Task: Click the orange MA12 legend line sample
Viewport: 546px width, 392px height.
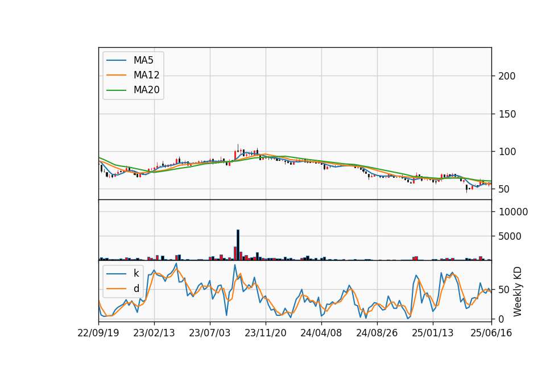Action: click(x=116, y=75)
